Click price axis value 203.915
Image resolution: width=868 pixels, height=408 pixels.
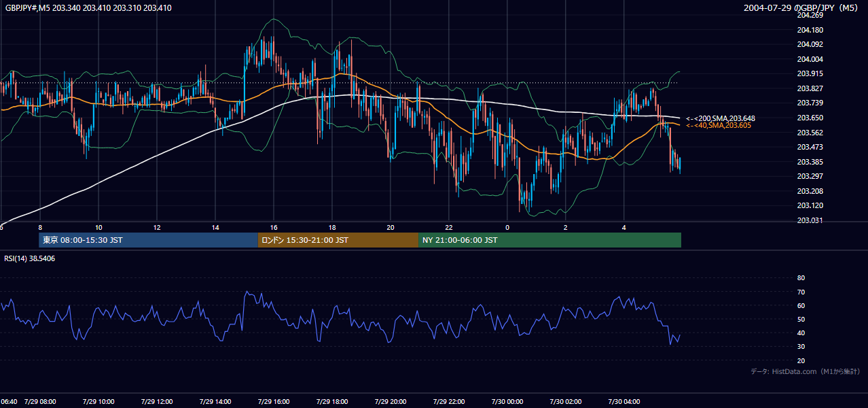(810, 74)
